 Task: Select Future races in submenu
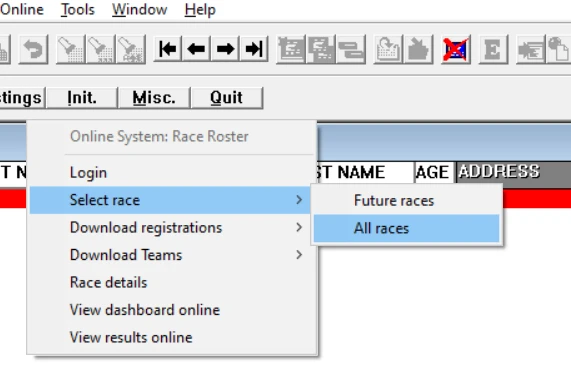click(x=406, y=201)
